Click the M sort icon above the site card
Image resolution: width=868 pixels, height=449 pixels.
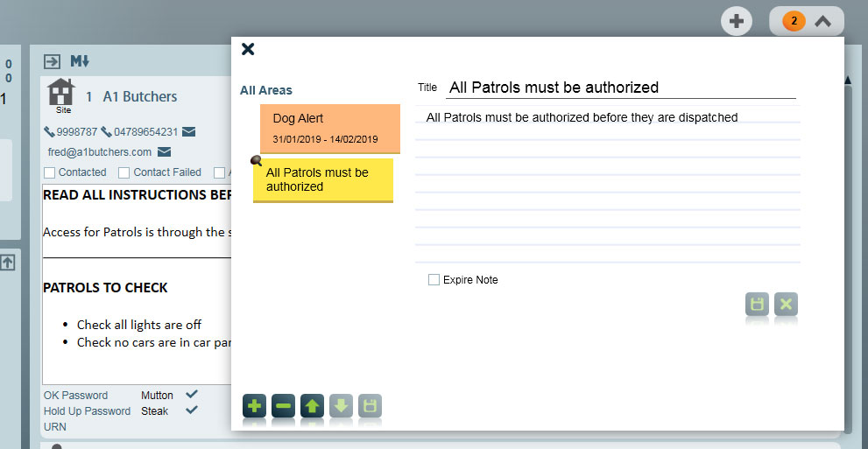(x=80, y=61)
